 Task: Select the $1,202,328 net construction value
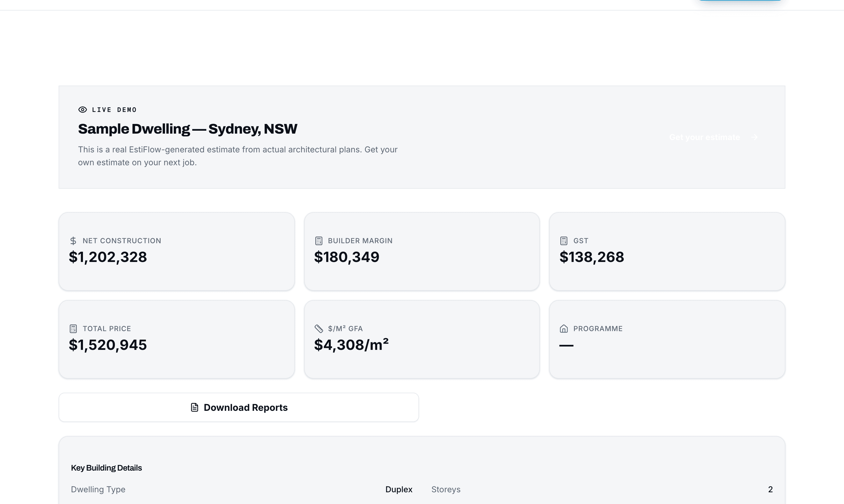coord(108,257)
